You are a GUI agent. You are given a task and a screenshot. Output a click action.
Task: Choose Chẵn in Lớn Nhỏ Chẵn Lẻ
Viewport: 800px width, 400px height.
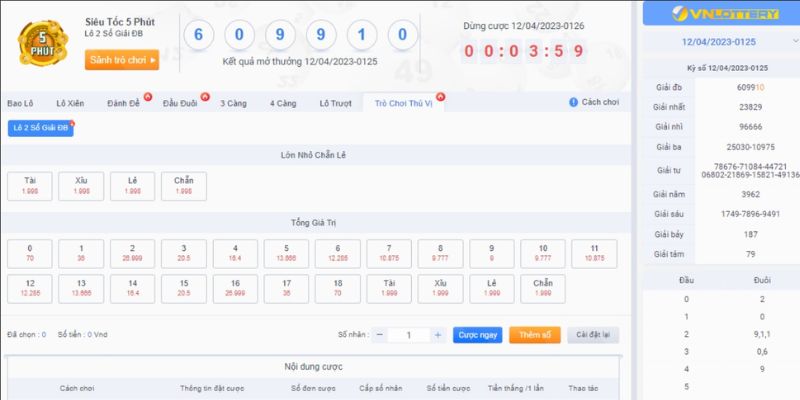pos(184,186)
